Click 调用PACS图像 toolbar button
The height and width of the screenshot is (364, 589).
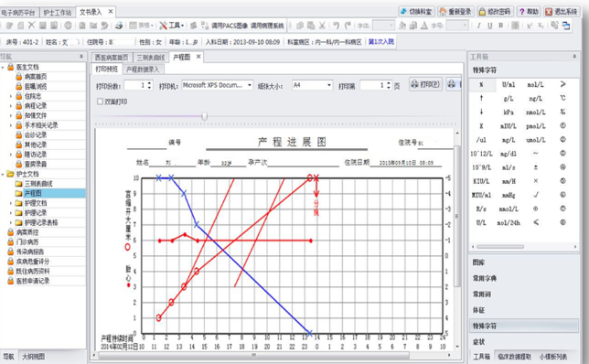225,26
